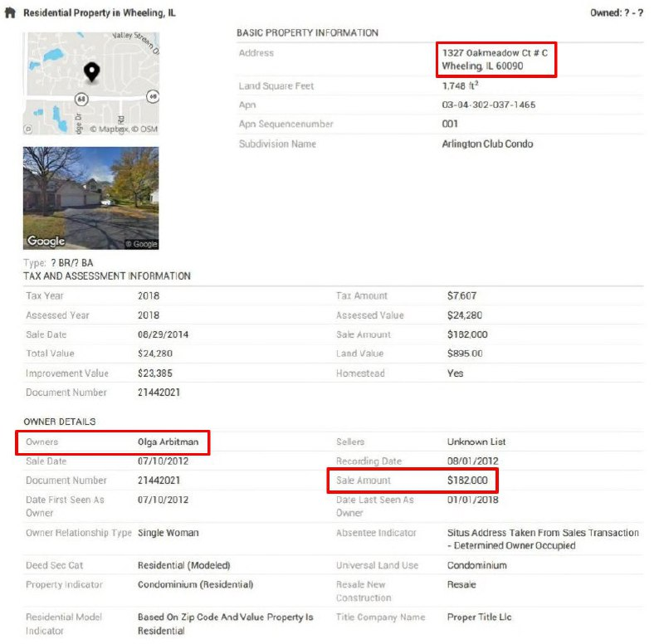Select address text 1327 Oakmeadow Ct # C

click(495, 53)
